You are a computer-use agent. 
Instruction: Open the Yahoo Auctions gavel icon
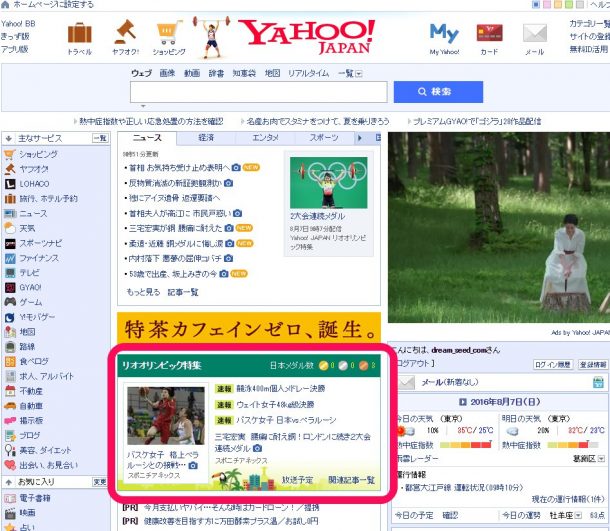click(125, 32)
